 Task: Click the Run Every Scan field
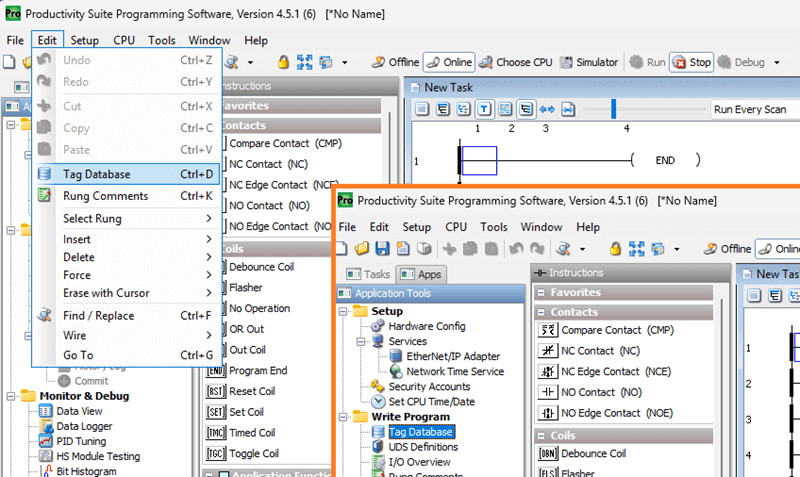pos(750,109)
